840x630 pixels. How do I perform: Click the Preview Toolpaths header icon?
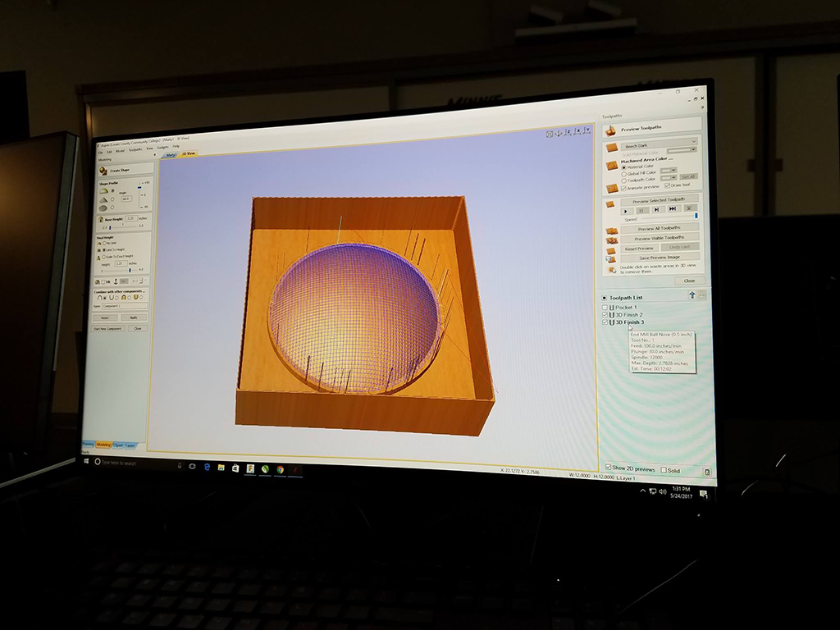pos(610,130)
